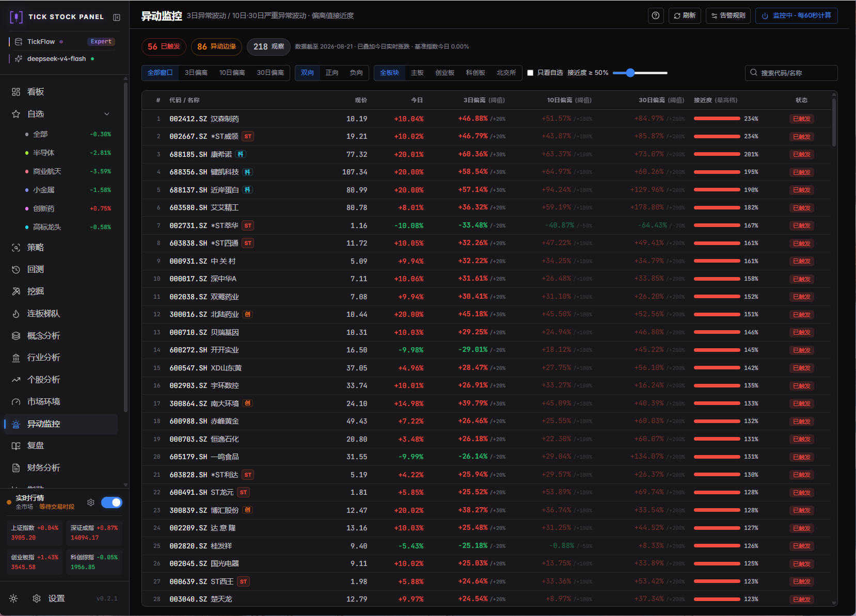Viewport: 856px width, 616px height.
Task: Open realtime quote settings gear
Action: coord(91,502)
